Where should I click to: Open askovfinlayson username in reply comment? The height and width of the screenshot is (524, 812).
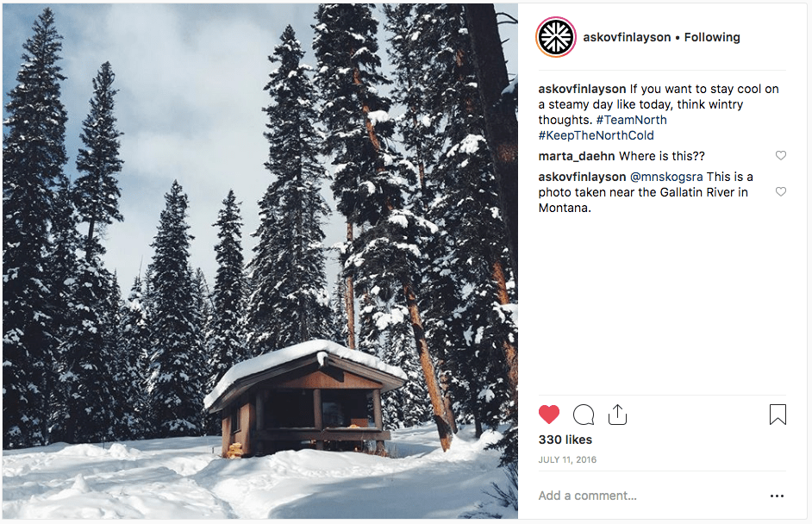tap(582, 177)
